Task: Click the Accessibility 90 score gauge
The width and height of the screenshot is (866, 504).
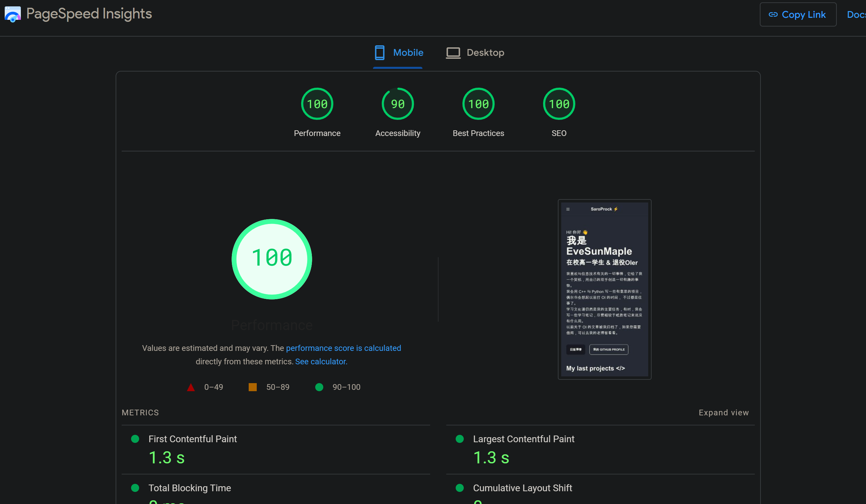Action: pos(398,104)
